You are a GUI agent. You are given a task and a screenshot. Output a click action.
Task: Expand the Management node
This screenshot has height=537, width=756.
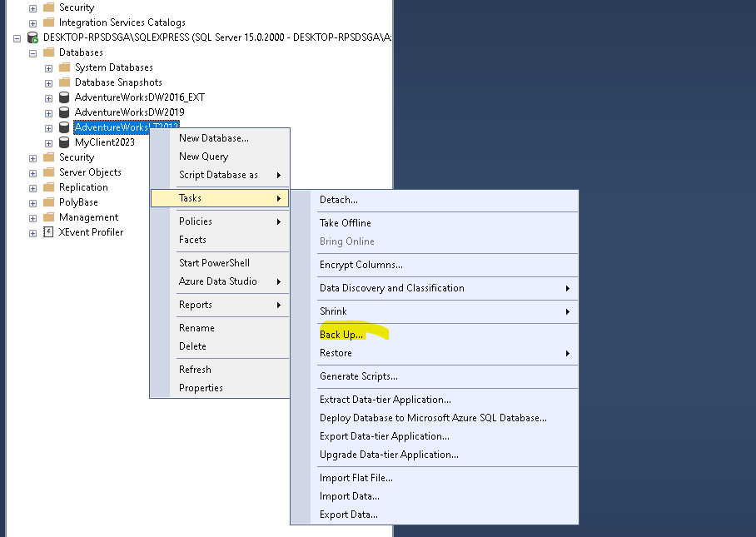pos(32,218)
